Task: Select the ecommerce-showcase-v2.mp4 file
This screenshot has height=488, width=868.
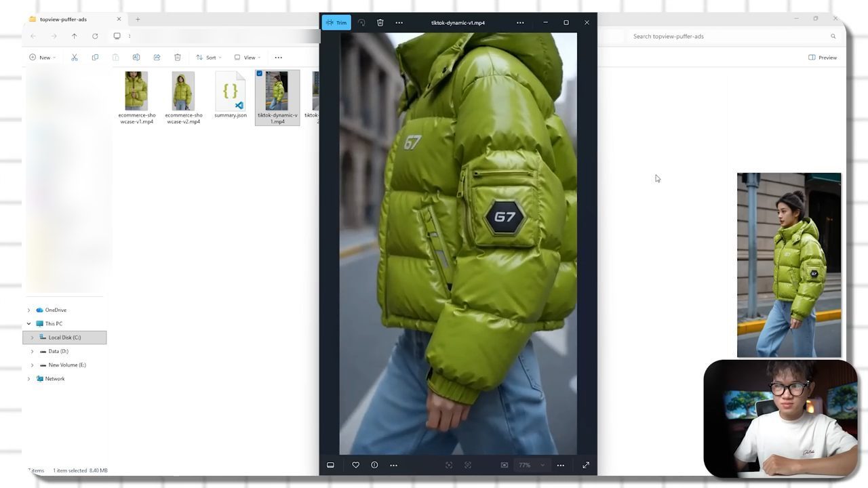Action: click(x=183, y=98)
